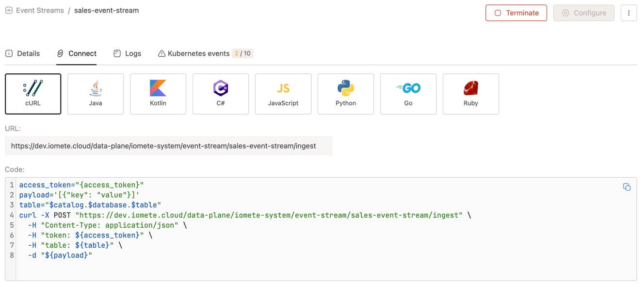This screenshot has height=287, width=644.
Task: Open the Go code example
Action: (x=408, y=94)
